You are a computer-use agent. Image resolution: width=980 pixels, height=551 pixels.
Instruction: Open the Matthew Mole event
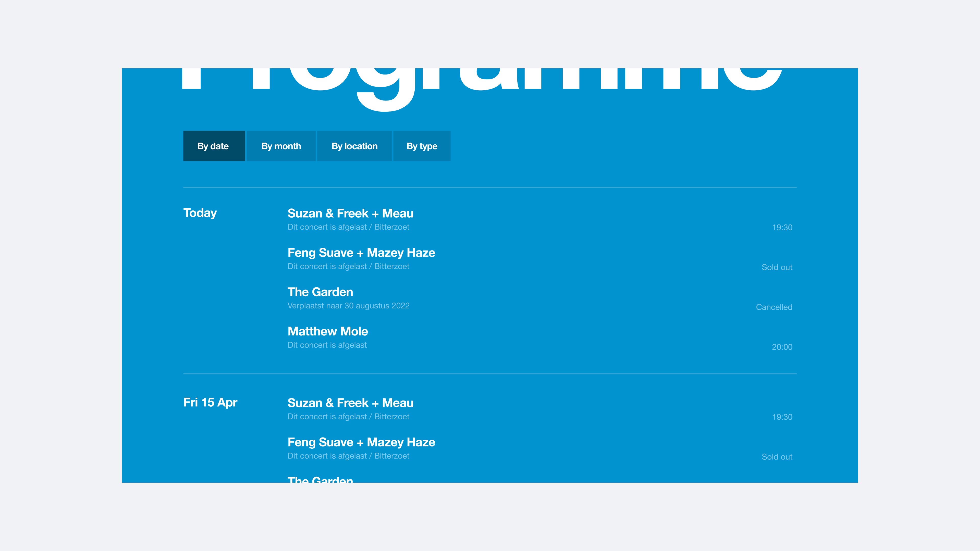327,331
